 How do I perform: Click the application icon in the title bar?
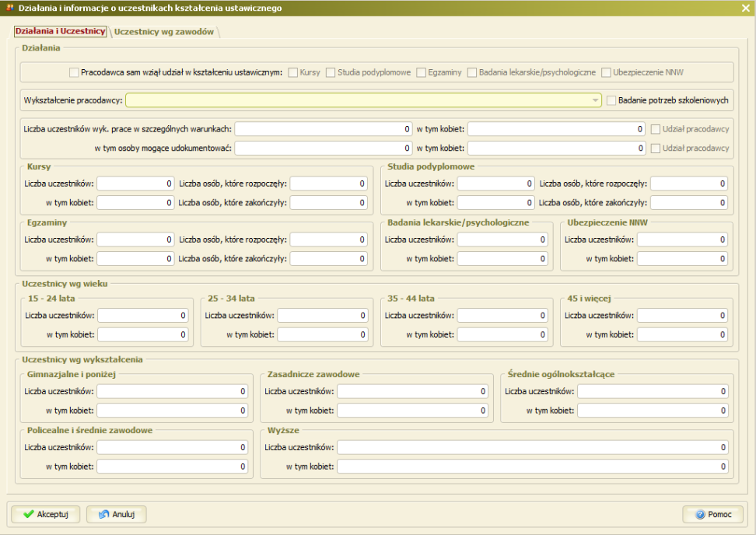(x=9, y=8)
